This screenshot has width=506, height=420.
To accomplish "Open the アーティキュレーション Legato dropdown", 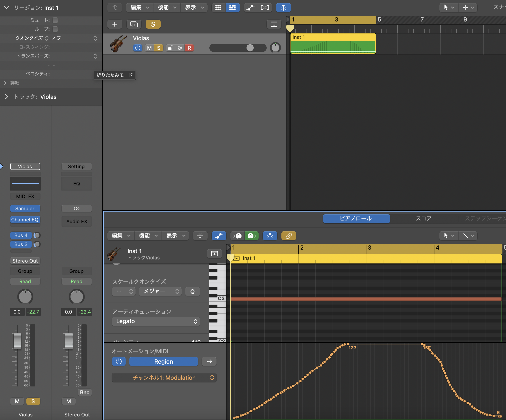I will [156, 321].
